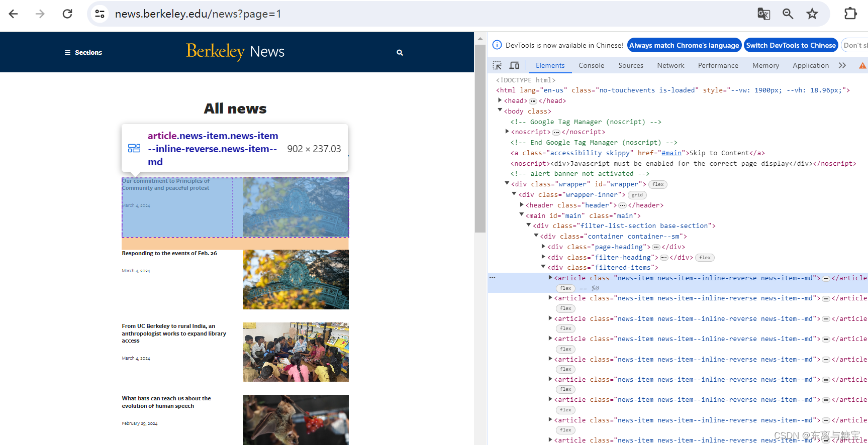Open the Sections hamburger menu
This screenshot has height=445, width=868.
pos(83,52)
